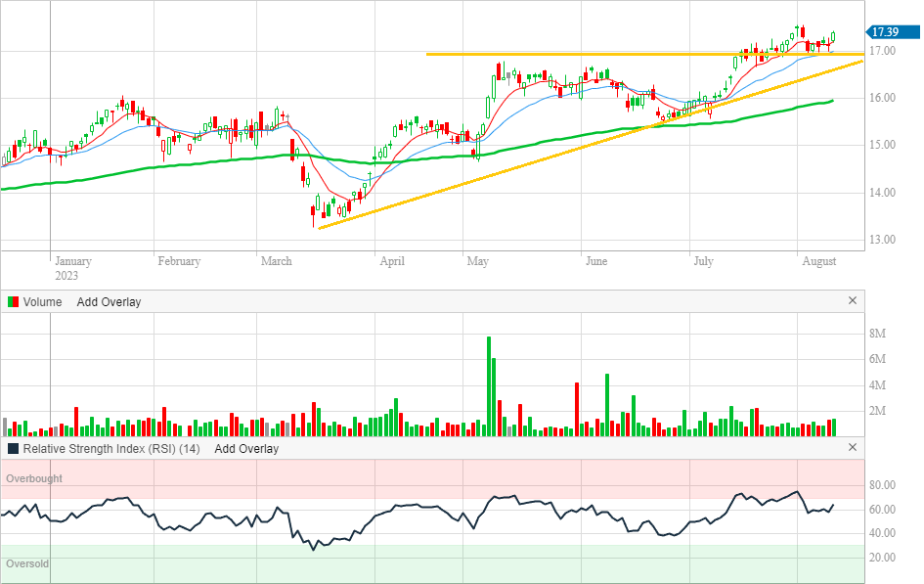Click the Oversold zone label
Screen dimensions: 924x584
[x=27, y=564]
